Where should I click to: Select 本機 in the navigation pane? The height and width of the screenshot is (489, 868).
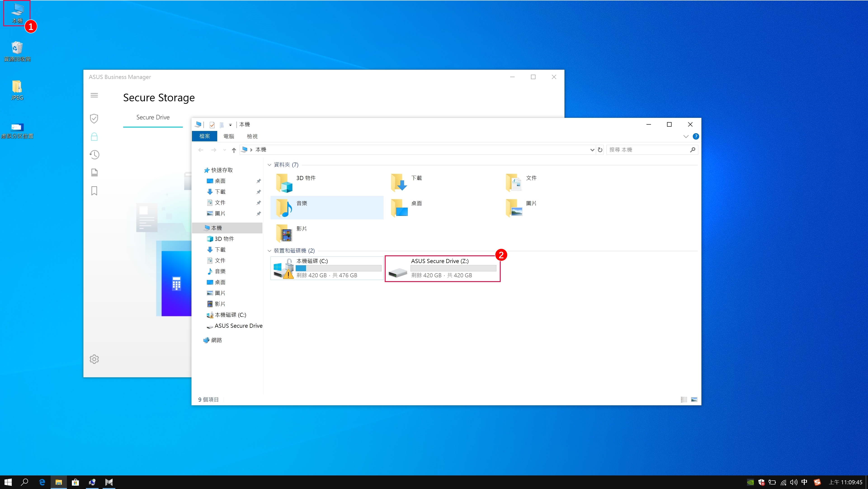[227, 228]
